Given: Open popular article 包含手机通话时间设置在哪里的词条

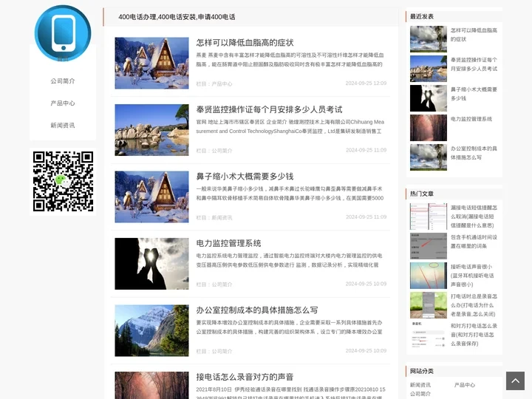Looking at the screenshot, I should (x=474, y=242).
